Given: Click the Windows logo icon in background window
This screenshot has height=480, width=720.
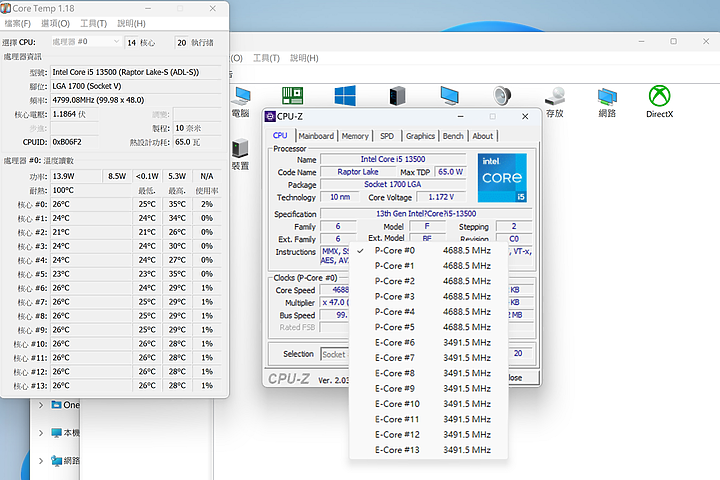Looking at the screenshot, I should pos(345,96).
